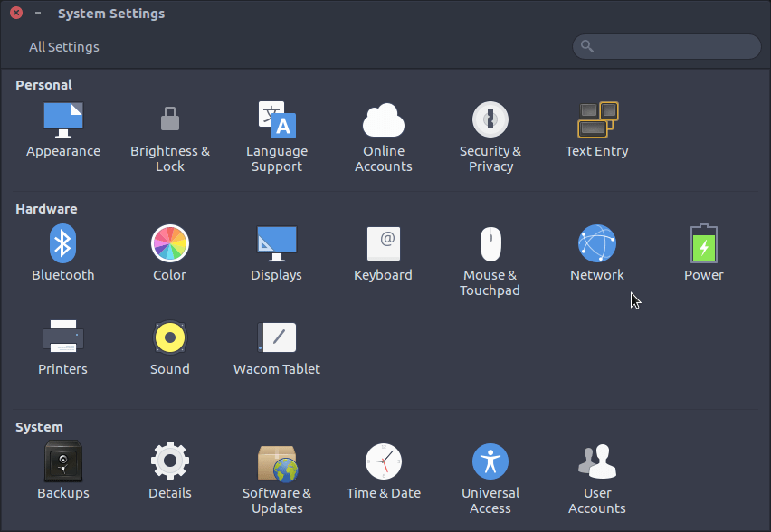
Task: Open the Color calibration panel
Action: click(170, 252)
